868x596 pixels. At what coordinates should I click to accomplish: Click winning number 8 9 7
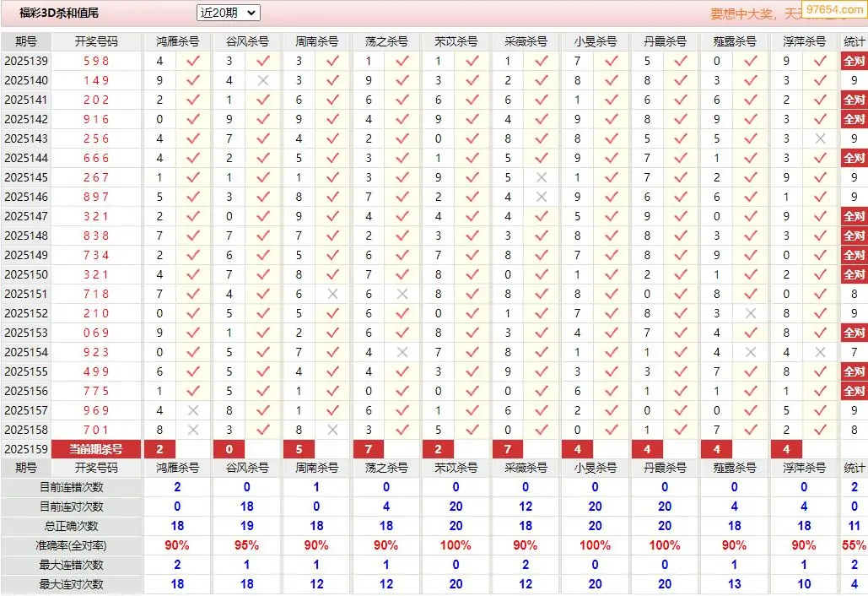click(x=96, y=197)
